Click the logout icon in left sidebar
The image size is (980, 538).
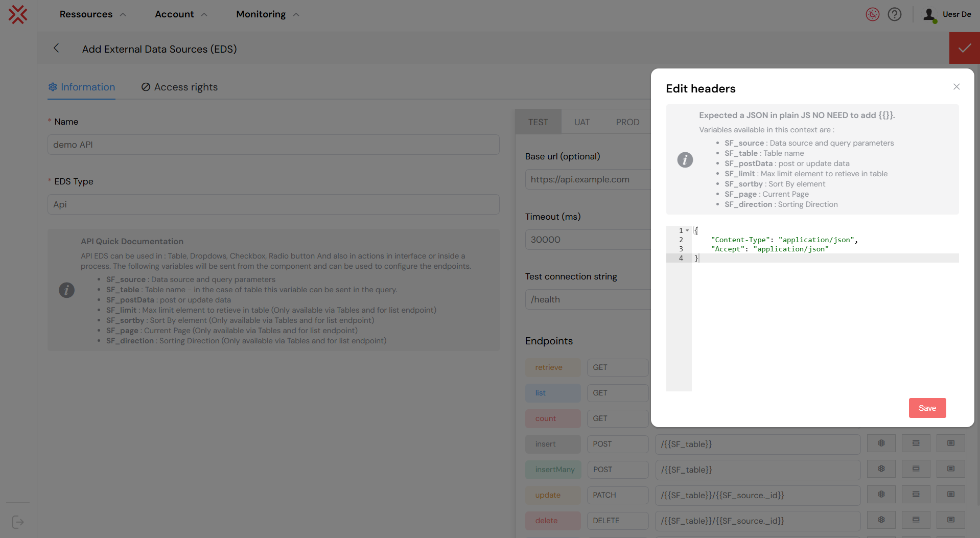(x=18, y=522)
